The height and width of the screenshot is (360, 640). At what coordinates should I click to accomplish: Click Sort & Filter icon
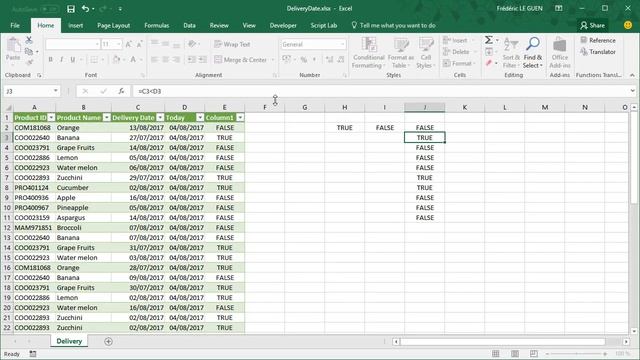tap(511, 44)
